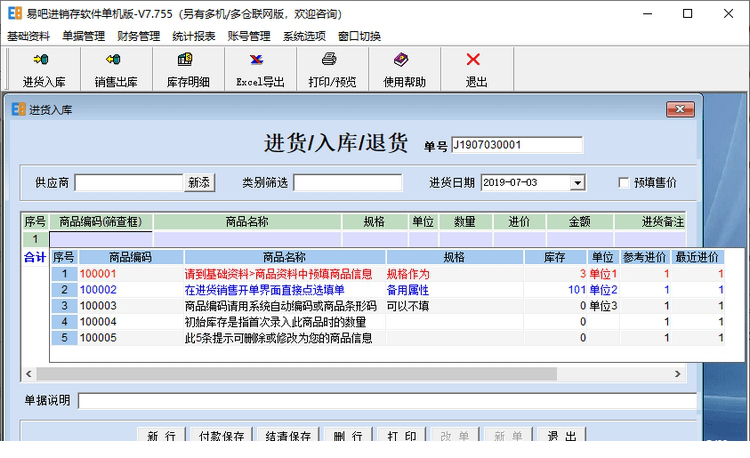Open the 基础资料 menu
This screenshot has height=458, width=750.
pos(28,36)
